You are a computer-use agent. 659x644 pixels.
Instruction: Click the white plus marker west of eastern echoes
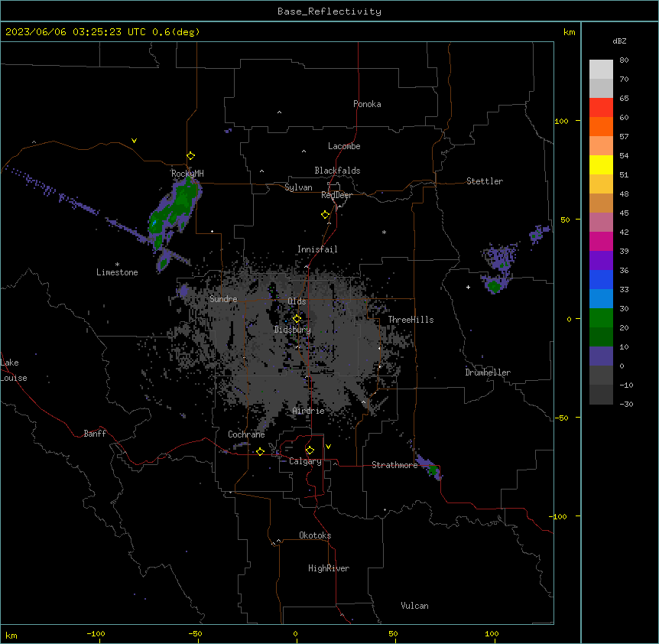[x=468, y=287]
